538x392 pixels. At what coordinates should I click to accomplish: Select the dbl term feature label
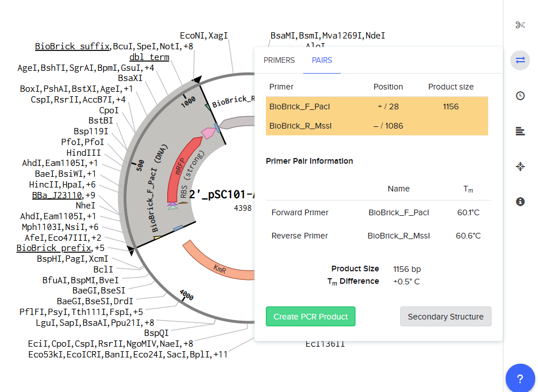[149, 57]
